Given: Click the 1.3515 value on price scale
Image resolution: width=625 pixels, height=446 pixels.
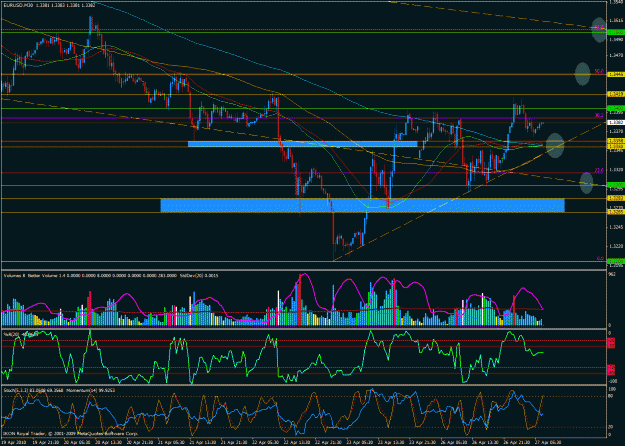Looking at the screenshot, I should (615, 20).
